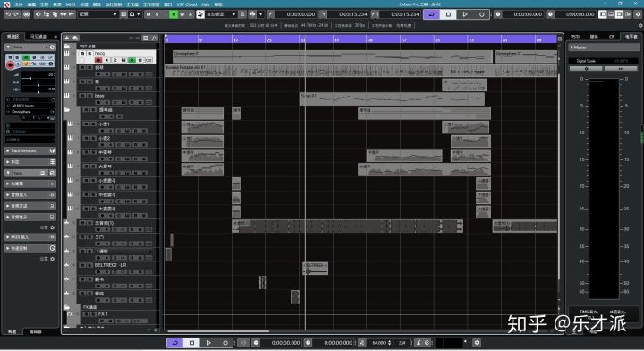The image size is (644, 351).
Task: Toggle the global Mute (M) state button
Action: coord(148,14)
